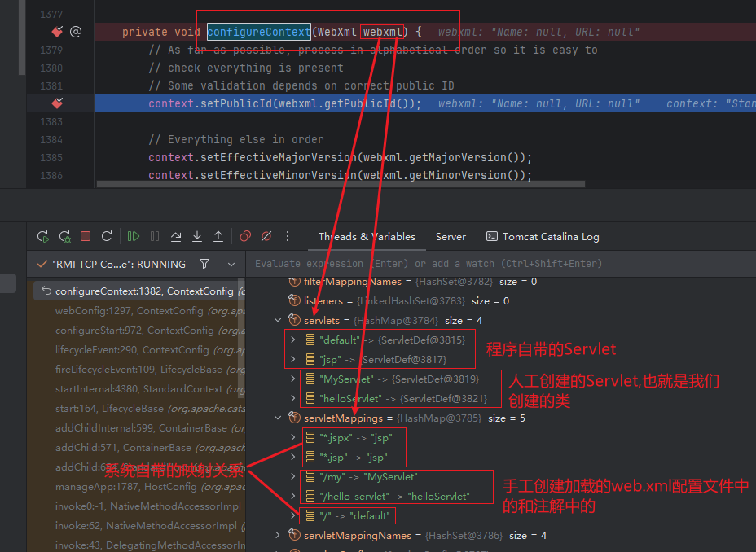Expand the "/" -> "default" mapping entry
The height and width of the screenshot is (552, 756).
click(x=292, y=515)
